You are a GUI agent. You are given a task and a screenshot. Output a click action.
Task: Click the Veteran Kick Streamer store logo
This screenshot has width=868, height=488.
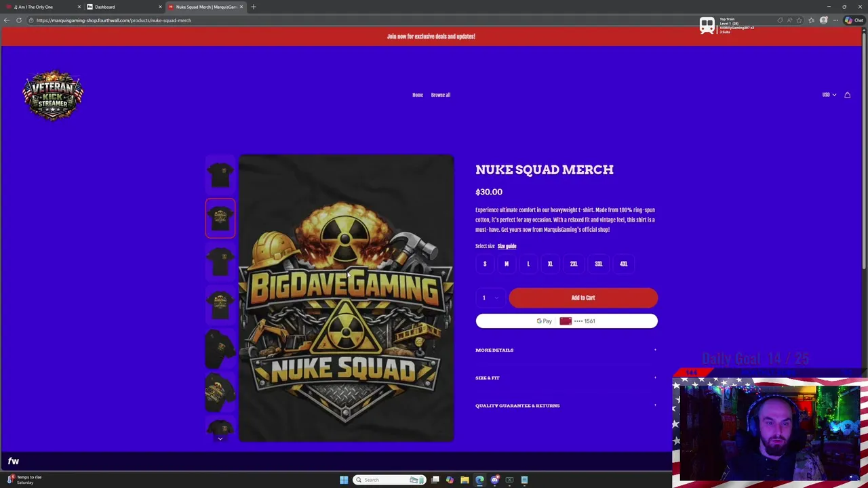53,95
